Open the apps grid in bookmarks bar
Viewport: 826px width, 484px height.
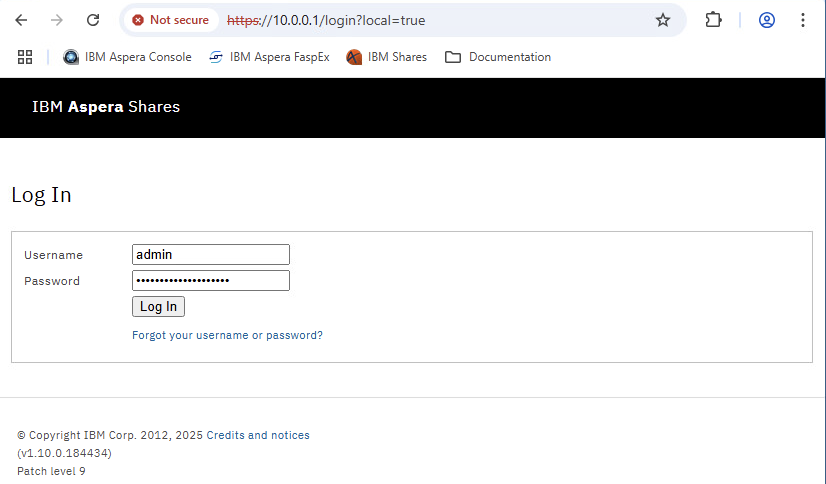pyautogui.click(x=25, y=57)
